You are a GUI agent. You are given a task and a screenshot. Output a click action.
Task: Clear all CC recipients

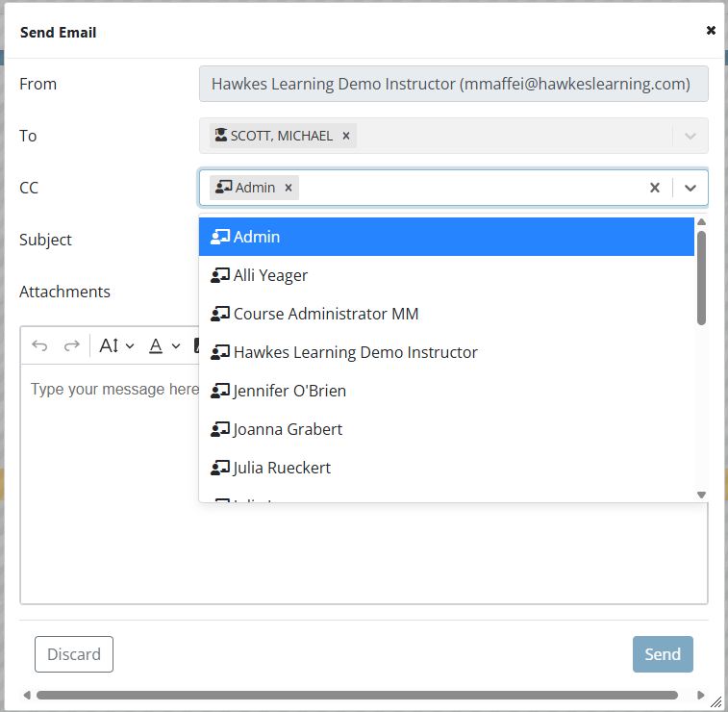[655, 188]
